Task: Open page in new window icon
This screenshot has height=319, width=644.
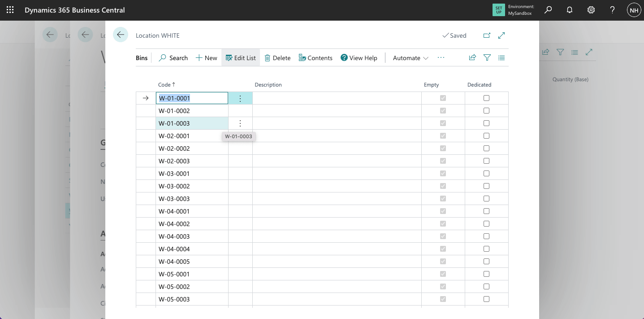Action: 487,35
